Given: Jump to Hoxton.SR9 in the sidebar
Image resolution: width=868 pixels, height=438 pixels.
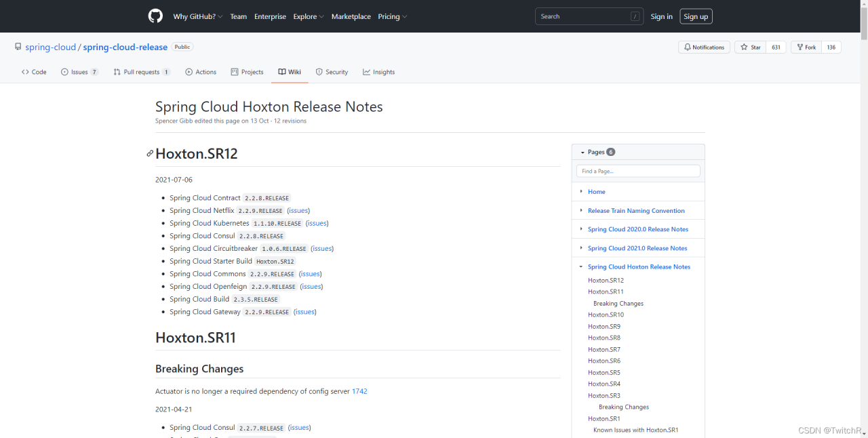Looking at the screenshot, I should pos(604,326).
